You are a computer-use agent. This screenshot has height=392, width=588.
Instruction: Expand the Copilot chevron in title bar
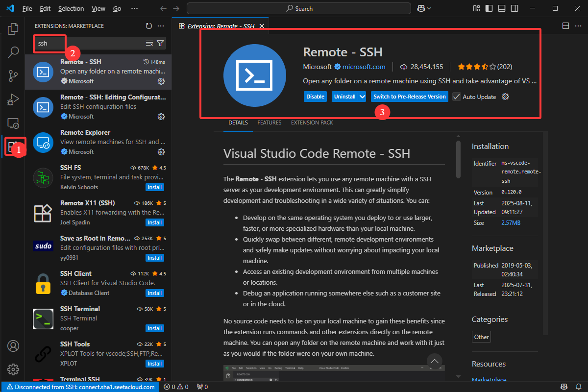pos(429,8)
